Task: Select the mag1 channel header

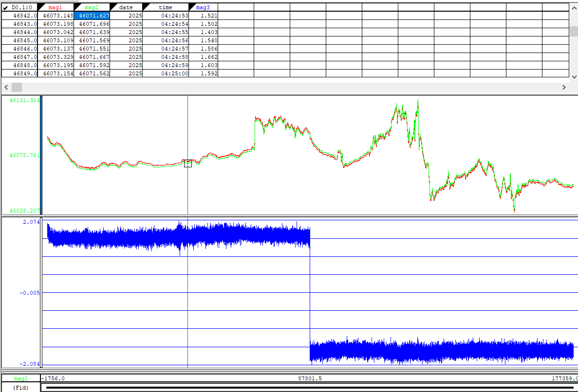Action: (56, 8)
